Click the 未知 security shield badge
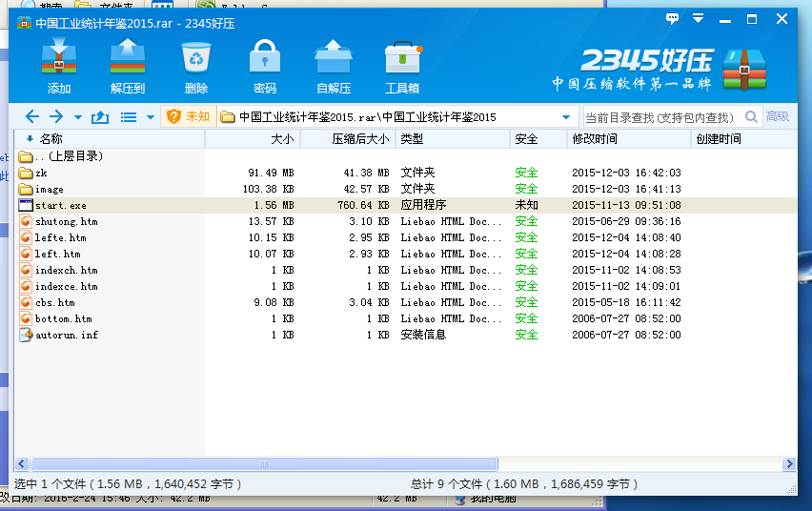812x511 pixels. 188,116
